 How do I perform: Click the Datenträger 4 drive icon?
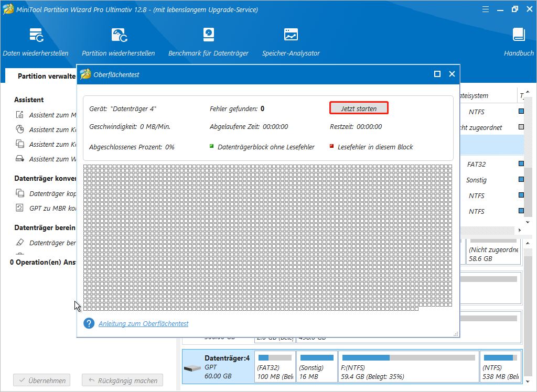(192, 368)
